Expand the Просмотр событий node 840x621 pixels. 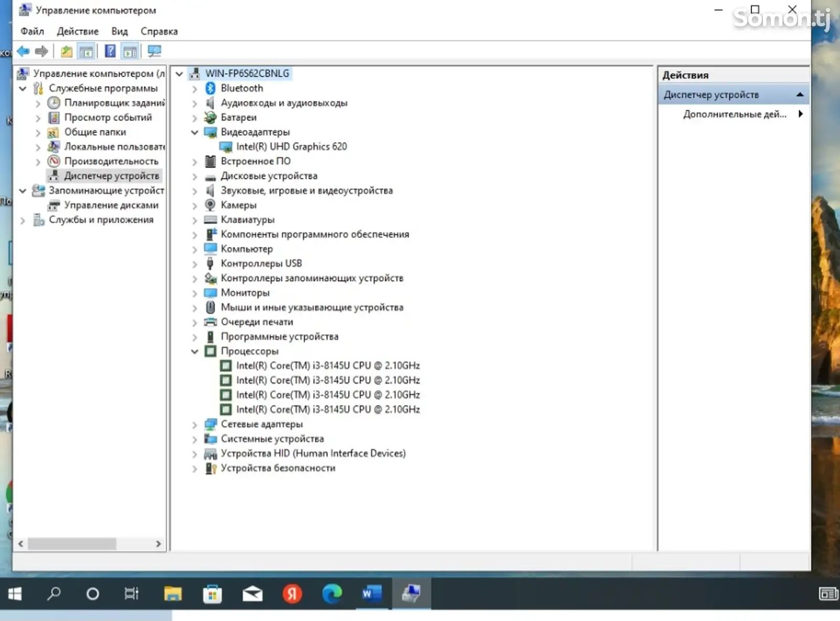click(38, 118)
